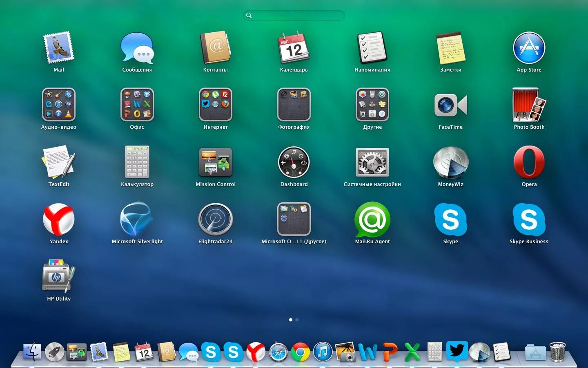The image size is (588, 368).
Task: Launch PowerPoint from the Dock
Action: (390, 352)
